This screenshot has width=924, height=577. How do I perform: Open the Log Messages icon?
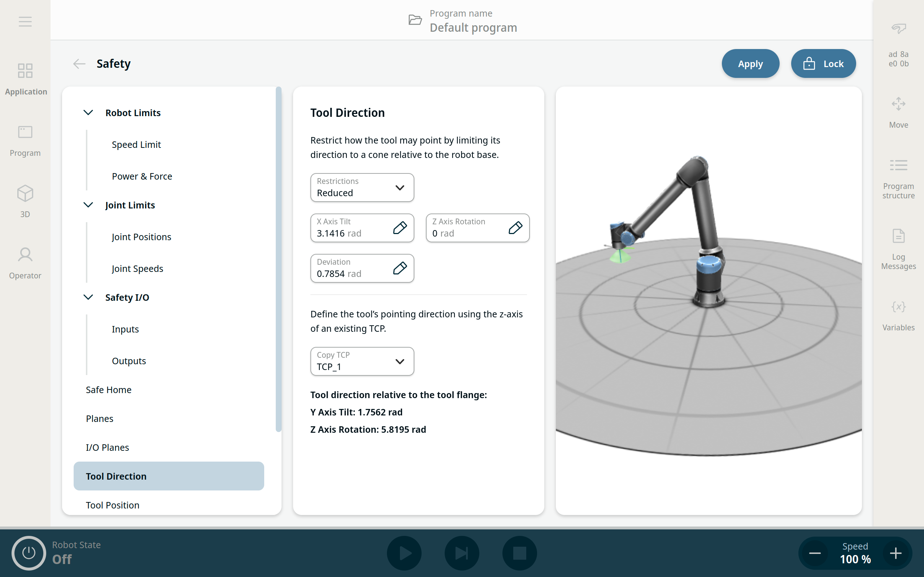tap(898, 236)
